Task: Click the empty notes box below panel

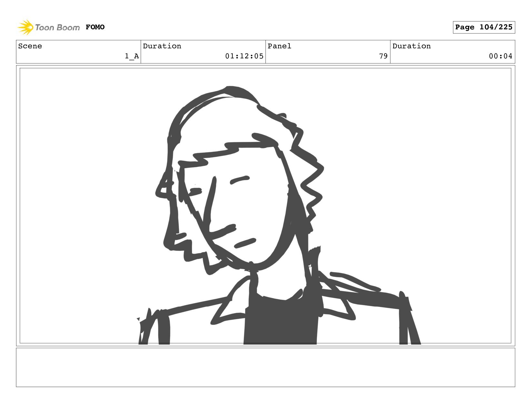Action: tap(265, 367)
